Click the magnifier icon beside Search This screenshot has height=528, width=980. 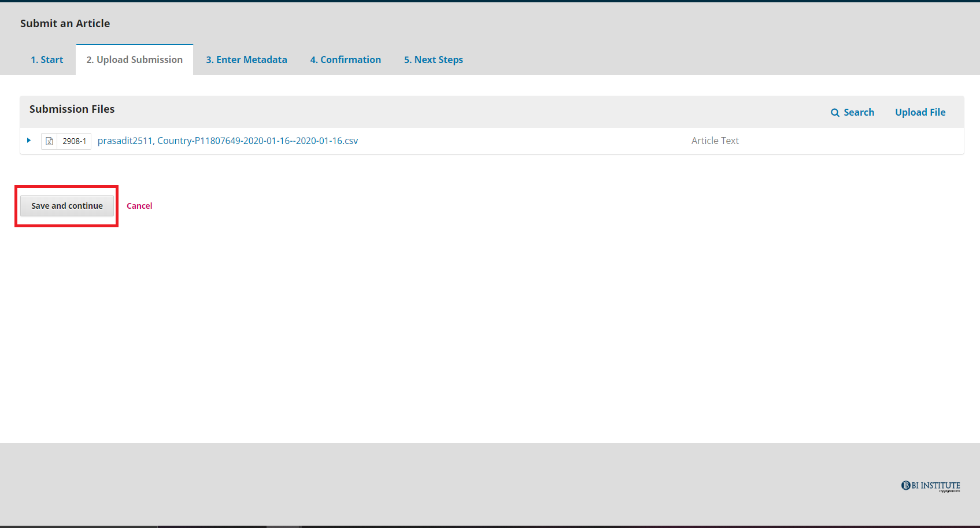pyautogui.click(x=835, y=113)
